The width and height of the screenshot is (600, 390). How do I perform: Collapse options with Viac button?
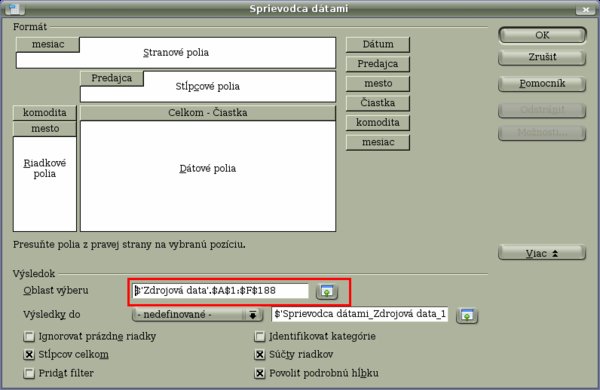[x=542, y=253]
